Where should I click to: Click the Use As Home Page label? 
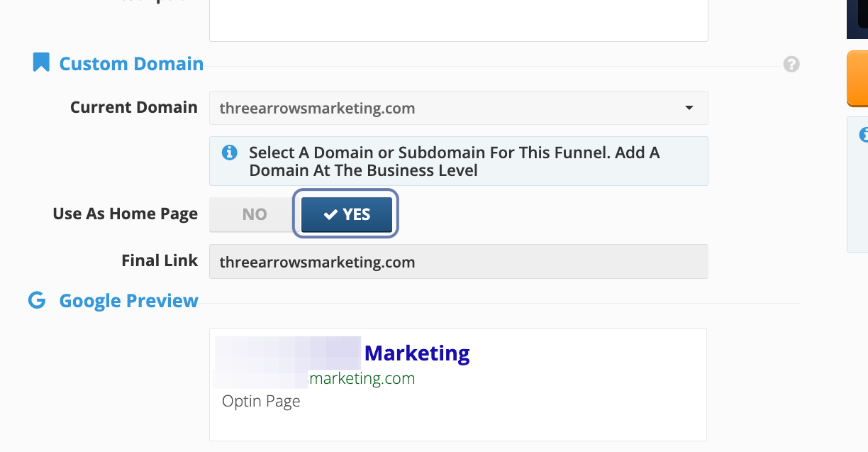tap(125, 214)
